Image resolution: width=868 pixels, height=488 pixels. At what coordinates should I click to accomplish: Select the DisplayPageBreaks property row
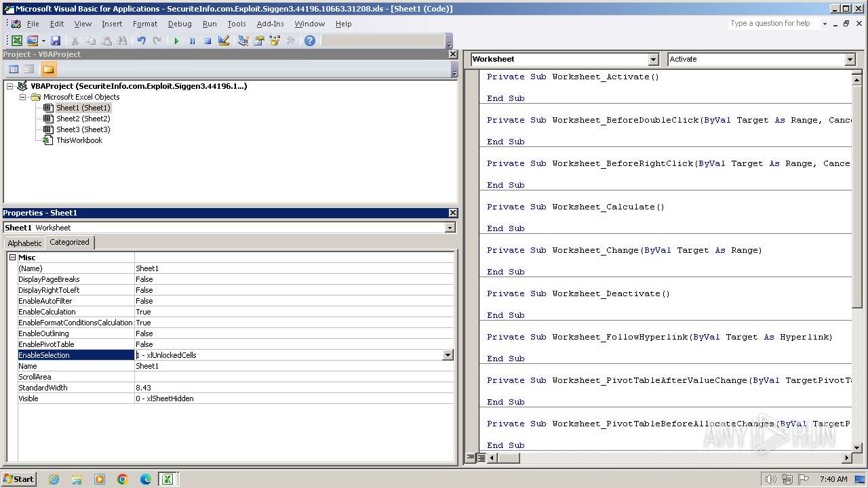tap(235, 279)
